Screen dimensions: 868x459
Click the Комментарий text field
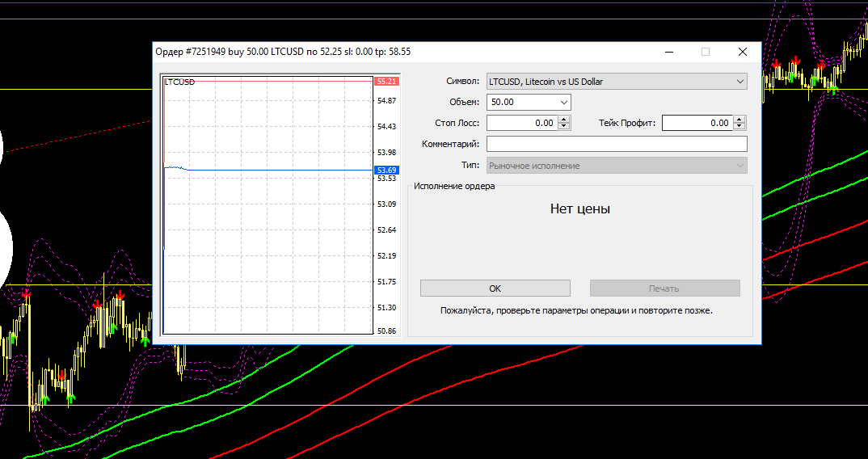pos(617,144)
